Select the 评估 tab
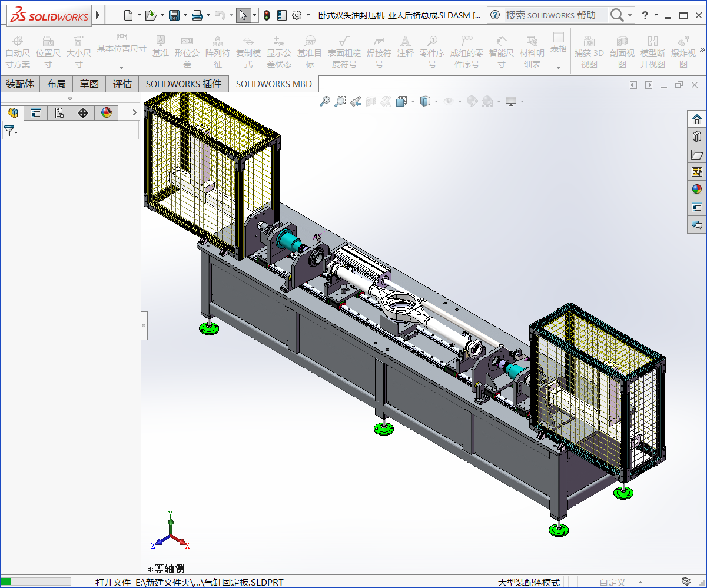Screen dimensions: 707x588 122,84
